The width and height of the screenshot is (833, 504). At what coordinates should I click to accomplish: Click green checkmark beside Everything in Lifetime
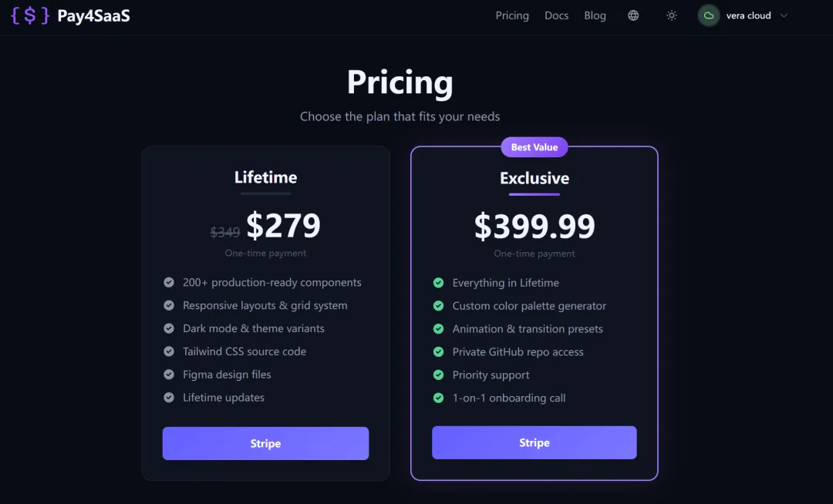438,283
